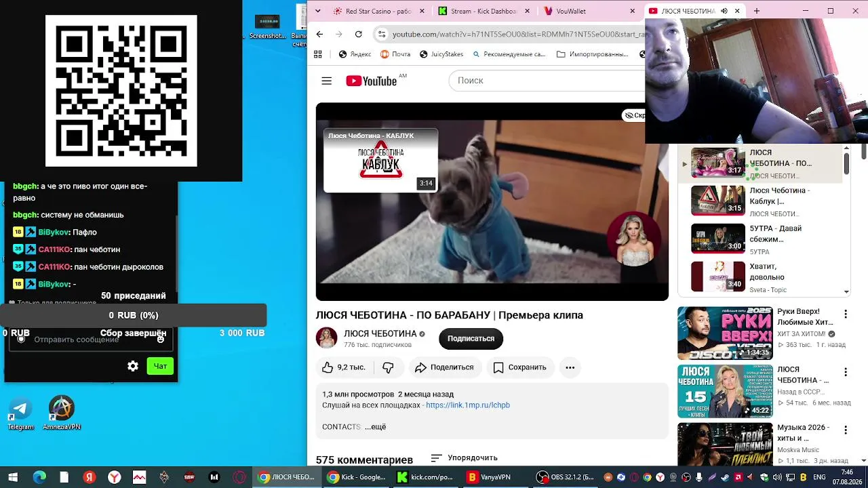Click the browser back arrow
The height and width of the screenshot is (488, 868).
[319, 34]
